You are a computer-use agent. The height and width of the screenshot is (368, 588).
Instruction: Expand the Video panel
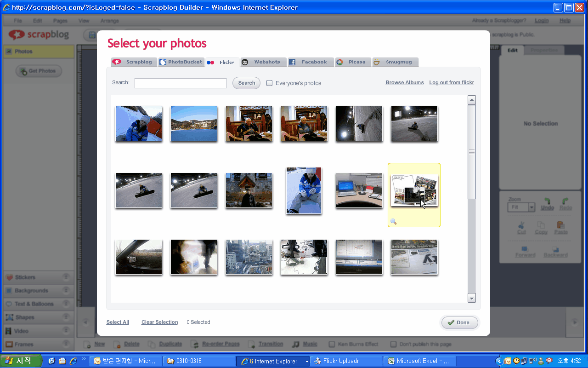39,331
